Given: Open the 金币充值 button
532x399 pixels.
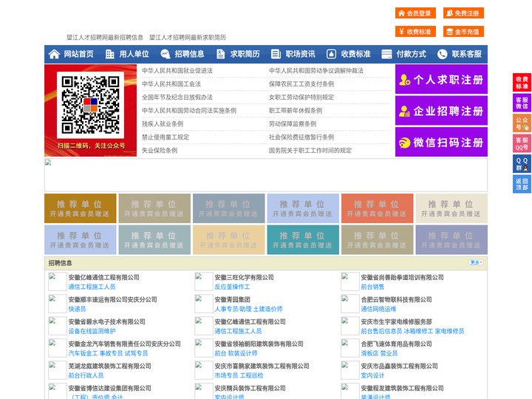Looking at the screenshot, I should coord(463,32).
